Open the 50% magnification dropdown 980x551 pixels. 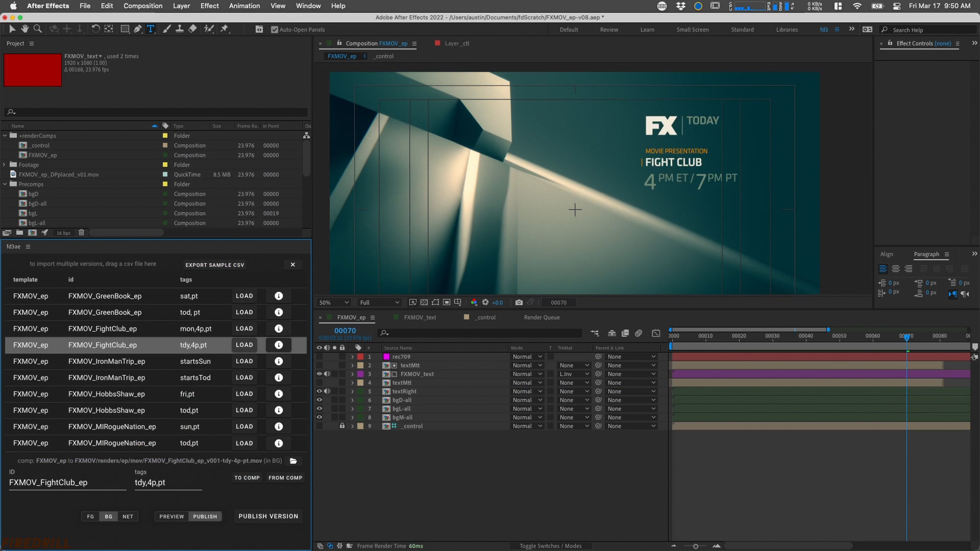[x=334, y=303]
